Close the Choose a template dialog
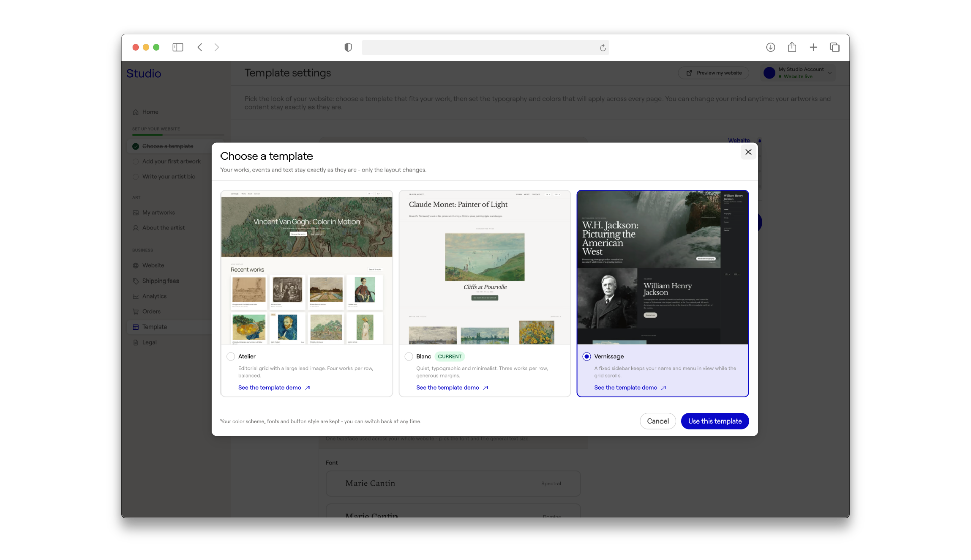 [x=748, y=152]
